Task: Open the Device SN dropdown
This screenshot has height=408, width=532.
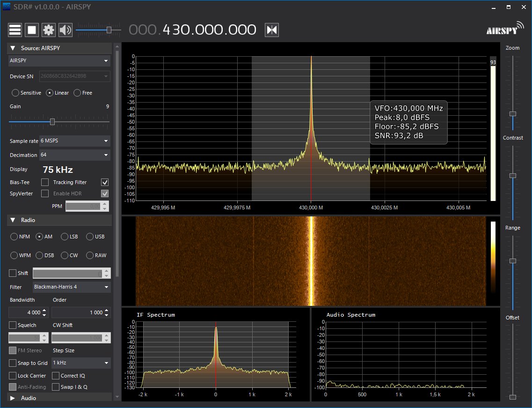Action: tap(75, 76)
